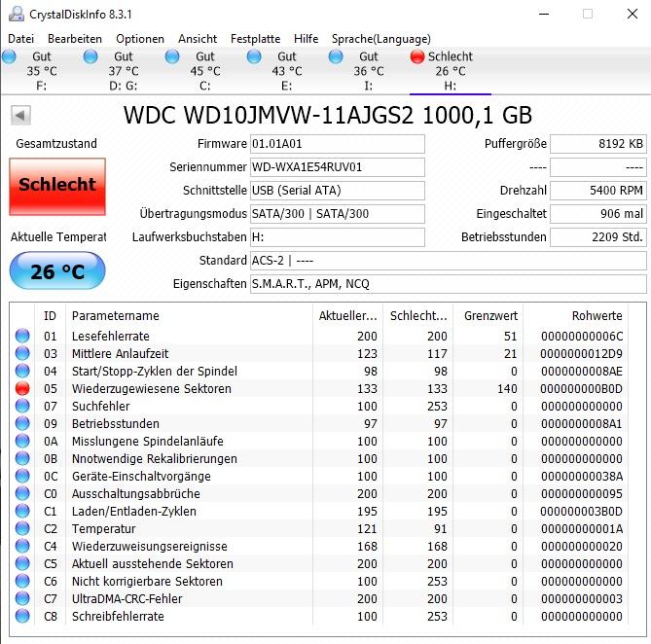Click the status orb of Schreibfehlerrate row
651x644 pixels.
click(22, 616)
